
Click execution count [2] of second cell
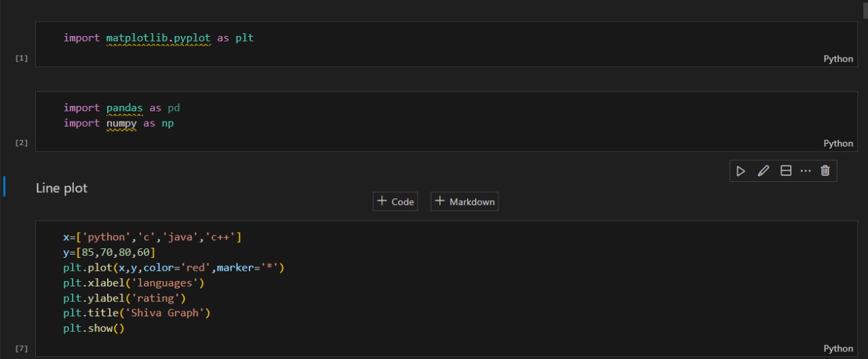coord(22,143)
